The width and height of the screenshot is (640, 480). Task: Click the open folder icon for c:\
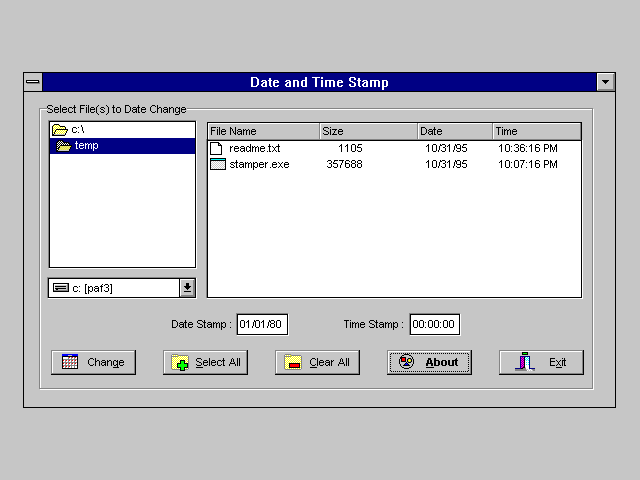click(59, 130)
